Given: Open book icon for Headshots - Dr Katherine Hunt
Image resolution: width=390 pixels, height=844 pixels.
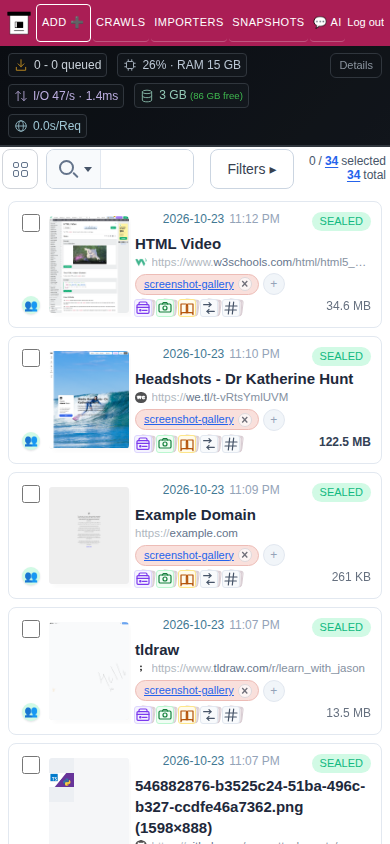Looking at the screenshot, I should pos(187,444).
